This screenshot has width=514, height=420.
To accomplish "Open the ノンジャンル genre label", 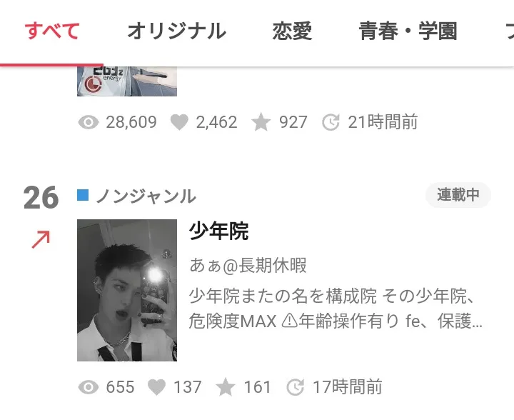I will tap(146, 196).
